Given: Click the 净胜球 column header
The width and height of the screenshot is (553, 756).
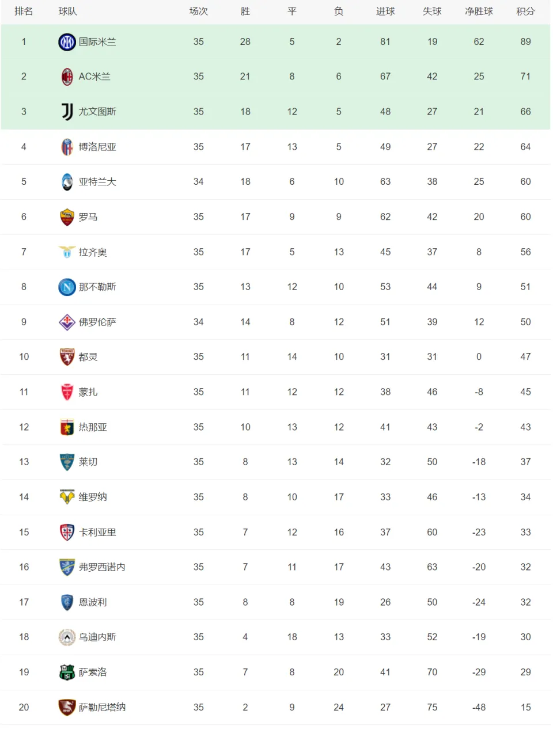Looking at the screenshot, I should (479, 12).
